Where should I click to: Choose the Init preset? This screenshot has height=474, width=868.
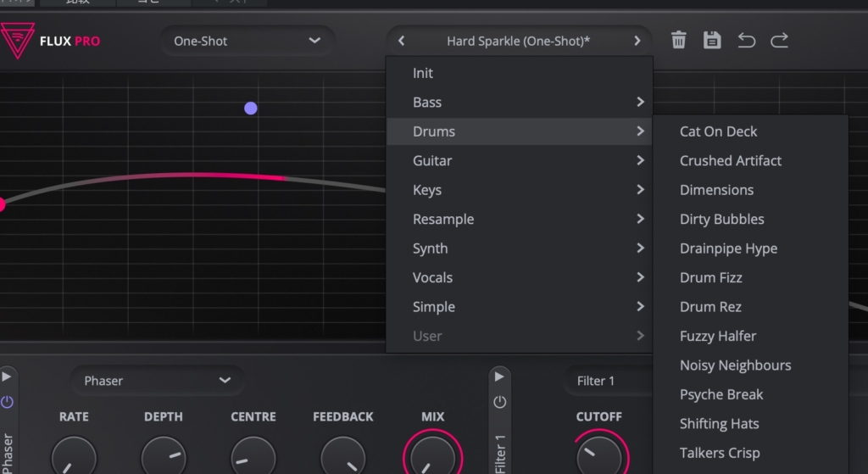coord(423,73)
